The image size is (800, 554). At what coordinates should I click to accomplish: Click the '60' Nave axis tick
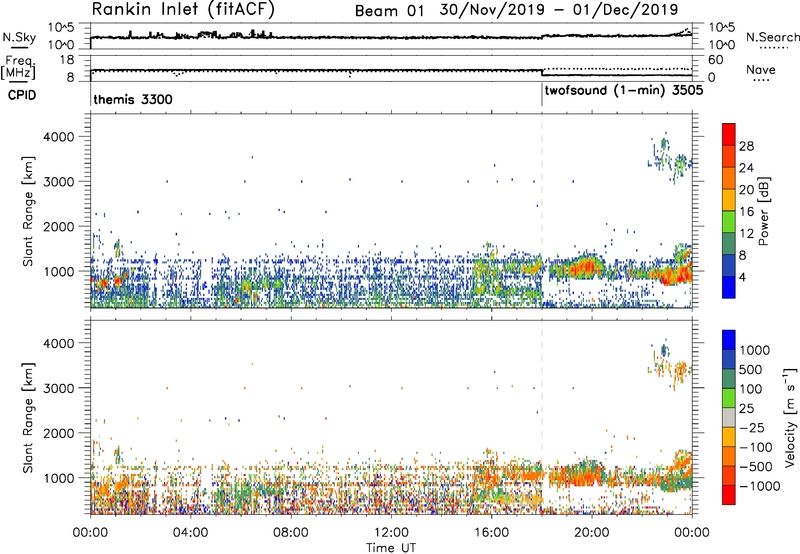point(716,60)
